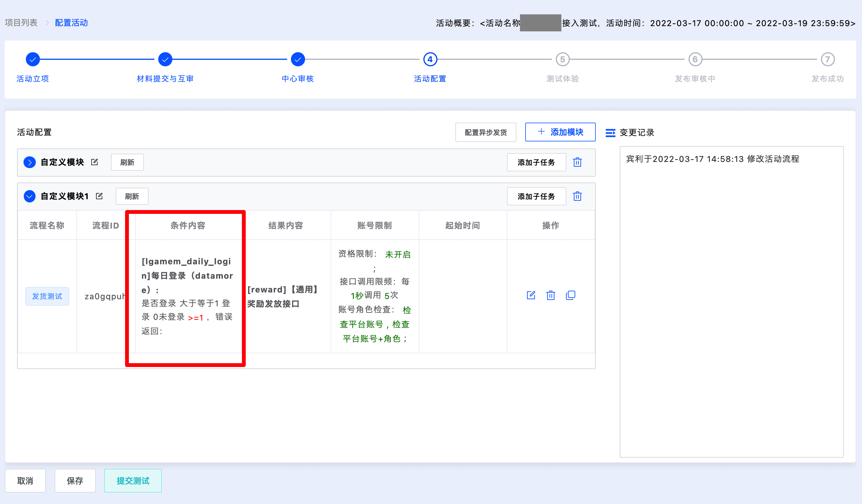Click the 刷新 button of 自定义模块1

(x=132, y=197)
